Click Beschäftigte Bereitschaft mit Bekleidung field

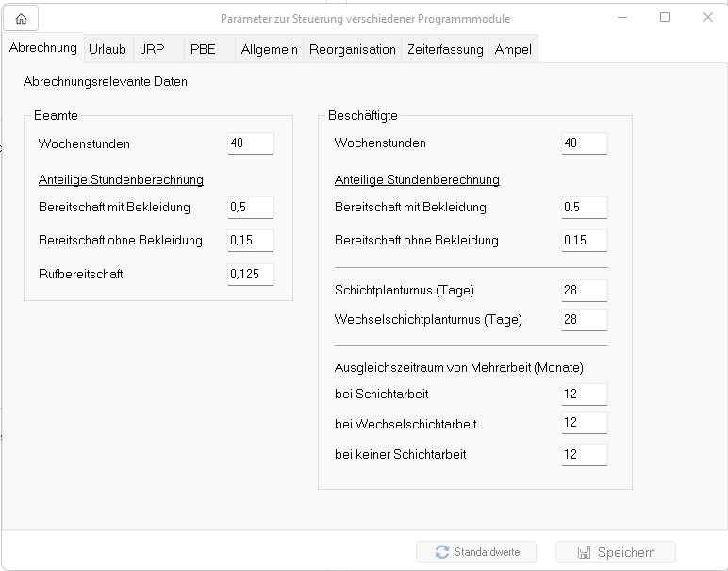585,208
